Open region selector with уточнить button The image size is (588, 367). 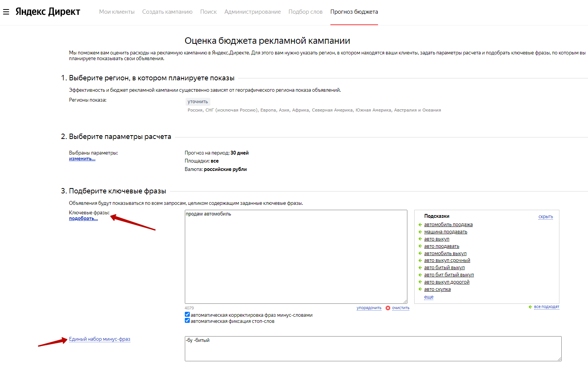click(198, 102)
